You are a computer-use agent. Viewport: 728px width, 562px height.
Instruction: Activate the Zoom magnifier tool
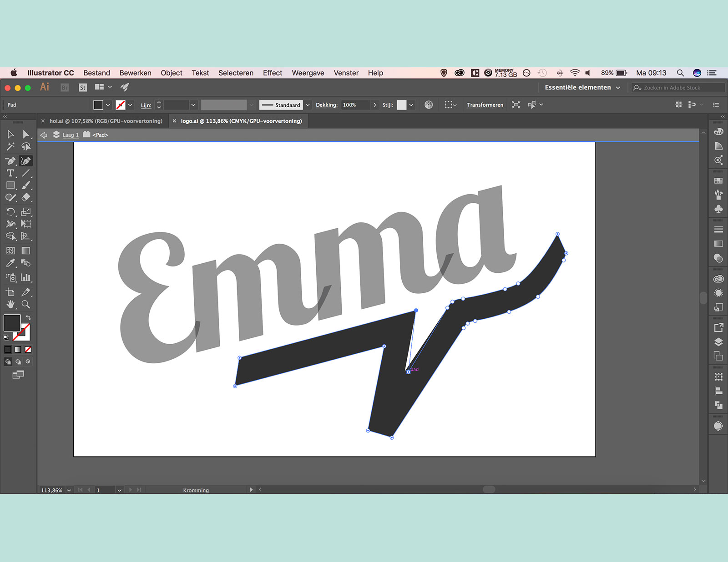click(26, 305)
